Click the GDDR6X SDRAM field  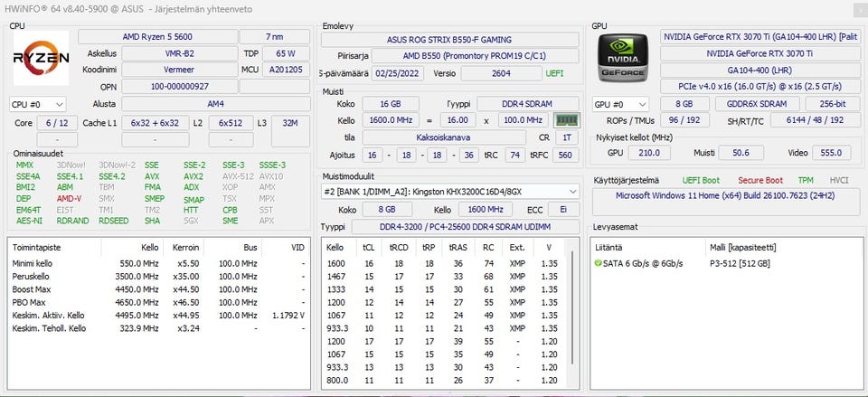[x=758, y=104]
